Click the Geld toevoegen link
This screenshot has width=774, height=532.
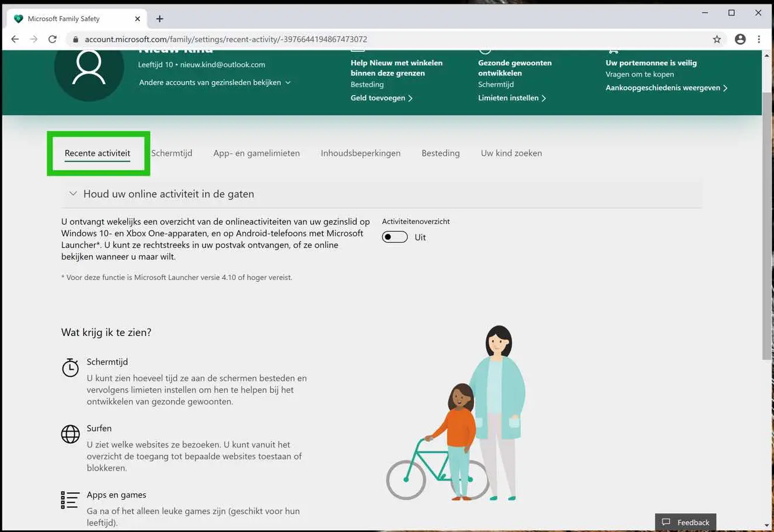(x=382, y=98)
